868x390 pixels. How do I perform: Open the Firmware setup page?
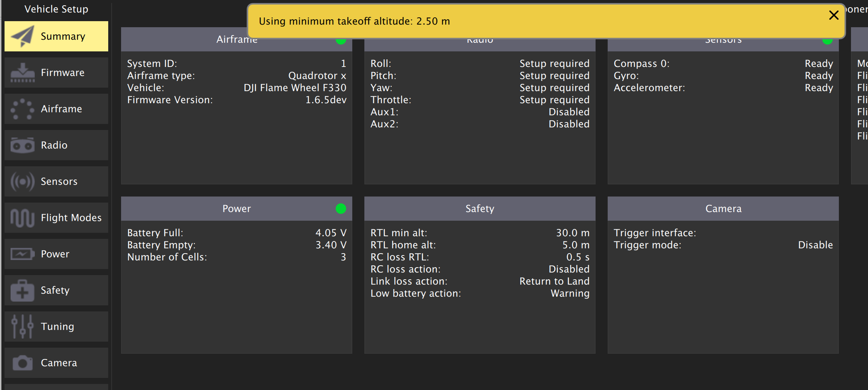tap(56, 73)
